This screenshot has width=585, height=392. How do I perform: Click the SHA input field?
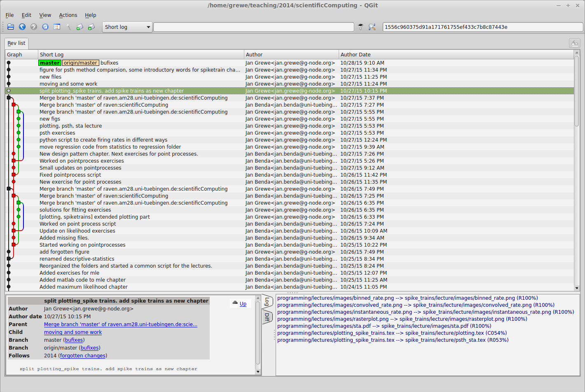(482, 27)
